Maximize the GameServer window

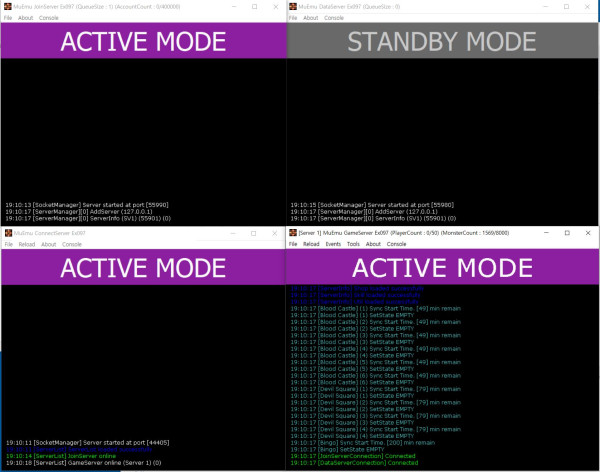[x=567, y=233]
